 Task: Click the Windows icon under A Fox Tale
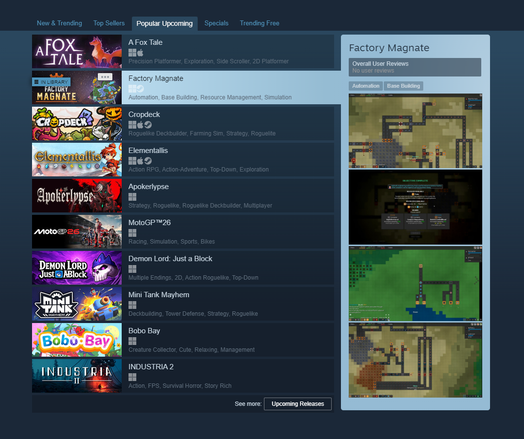(x=132, y=52)
